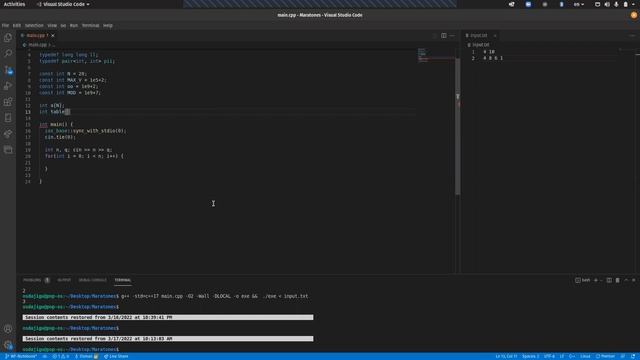This screenshot has height=360, width=640.
Task: Change the Spaces indentation setting
Action: 531,356
